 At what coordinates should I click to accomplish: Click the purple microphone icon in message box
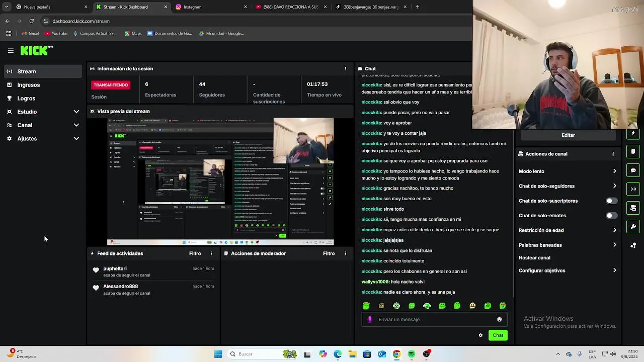[370, 319]
